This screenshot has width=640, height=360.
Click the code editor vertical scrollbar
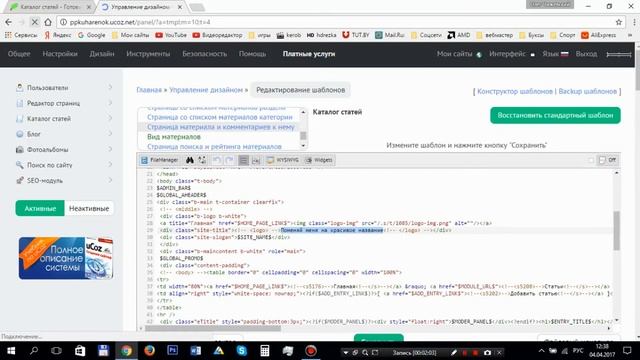[x=616, y=231]
